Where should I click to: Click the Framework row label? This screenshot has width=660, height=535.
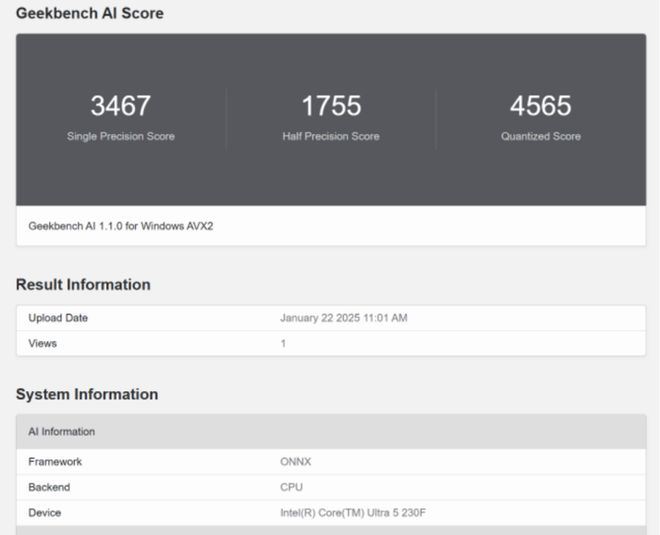(55, 462)
